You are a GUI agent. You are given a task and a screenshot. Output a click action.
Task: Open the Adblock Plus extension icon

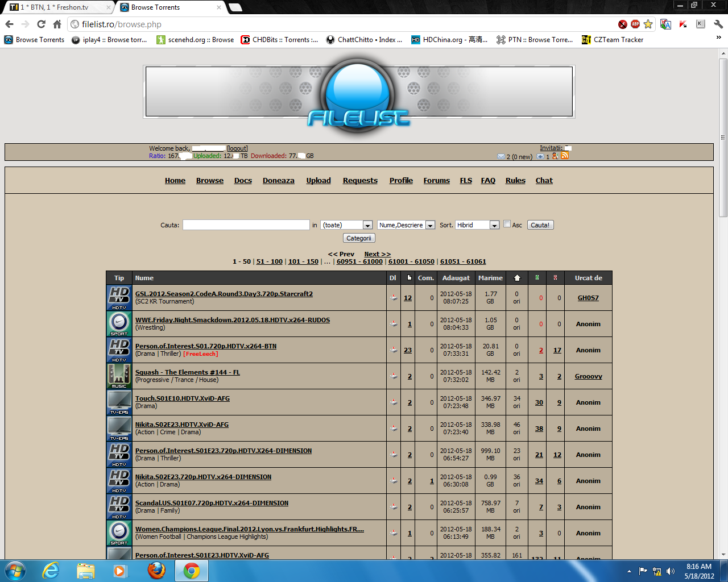pyautogui.click(x=635, y=24)
